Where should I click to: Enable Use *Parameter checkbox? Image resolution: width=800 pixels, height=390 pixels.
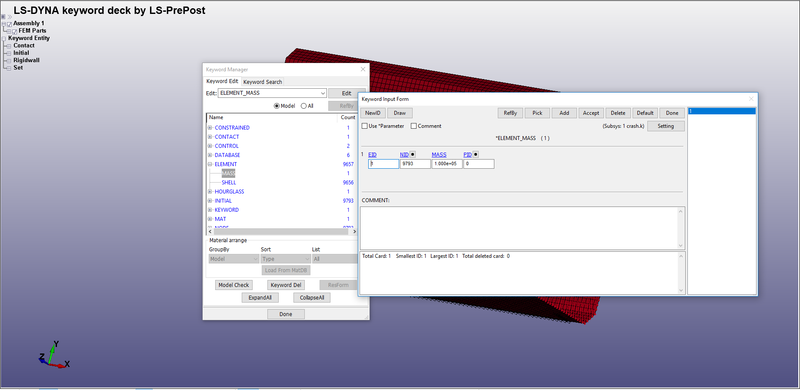click(364, 126)
